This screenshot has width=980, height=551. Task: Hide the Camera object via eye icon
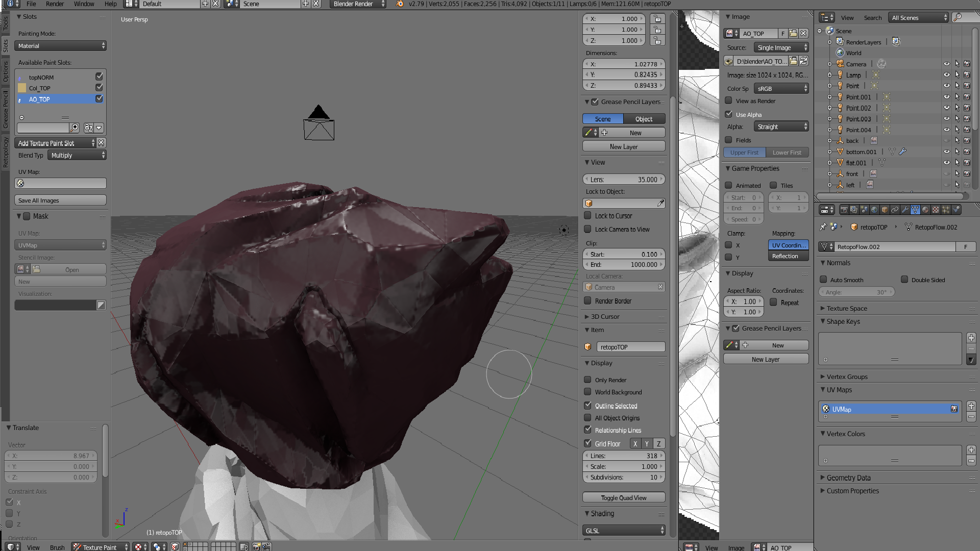coord(946,64)
